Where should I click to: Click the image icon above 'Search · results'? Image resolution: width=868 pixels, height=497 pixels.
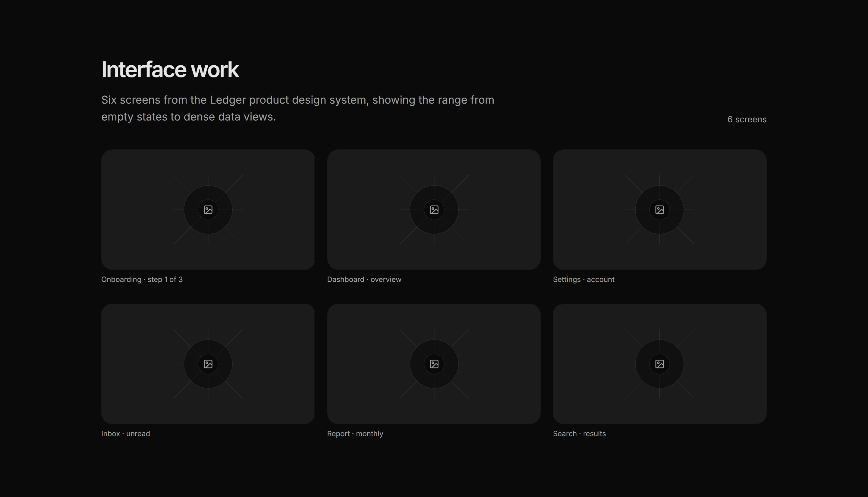tap(659, 364)
